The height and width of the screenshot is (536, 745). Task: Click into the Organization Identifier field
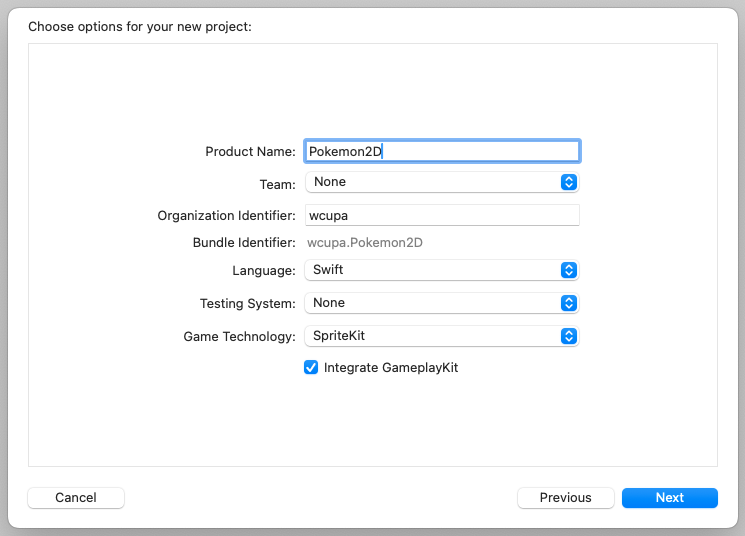point(442,216)
